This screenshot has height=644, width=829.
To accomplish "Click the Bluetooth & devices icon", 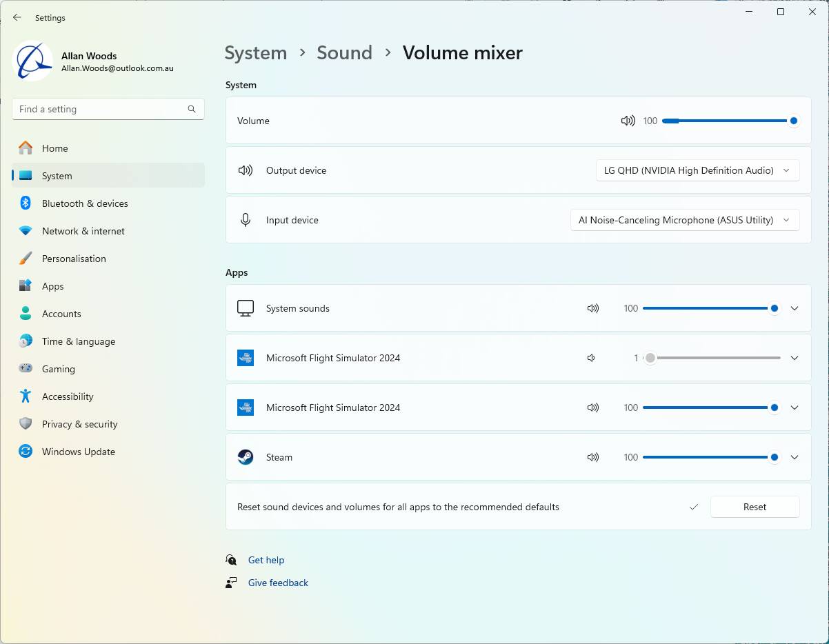I will (x=26, y=203).
